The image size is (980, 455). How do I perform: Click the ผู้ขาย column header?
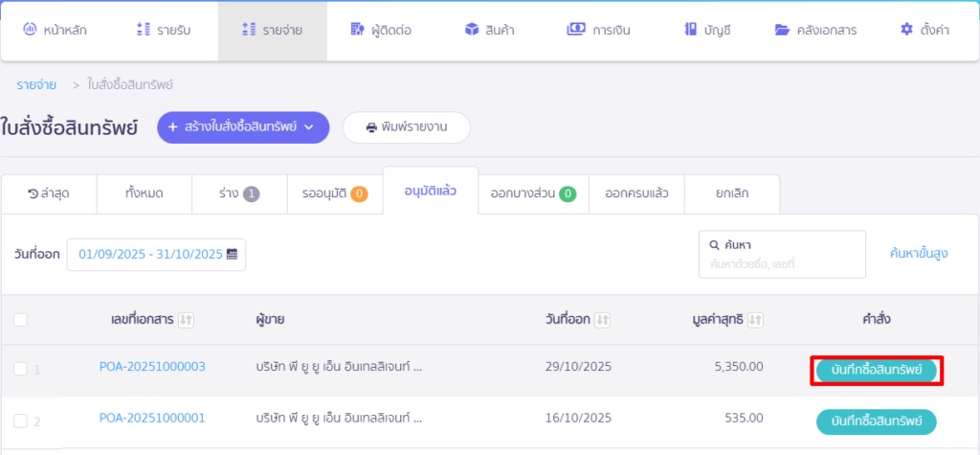[270, 320]
